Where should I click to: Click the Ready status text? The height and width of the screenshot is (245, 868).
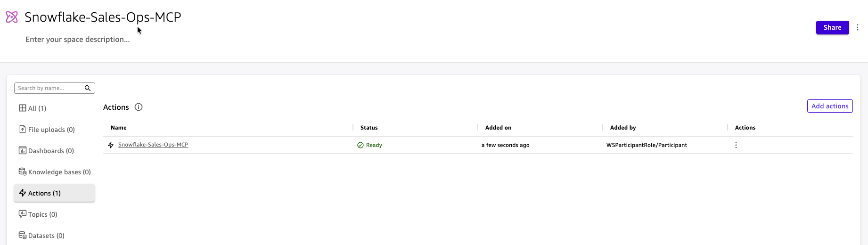374,145
